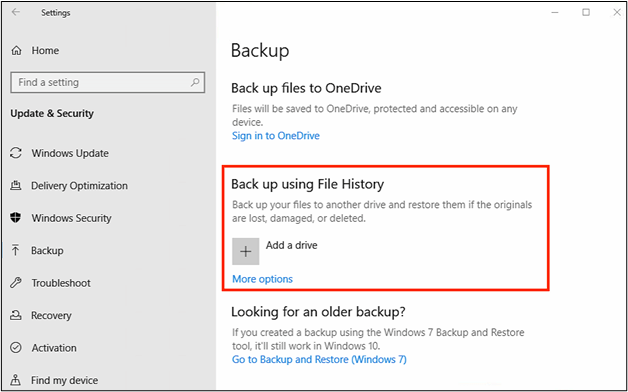628x392 pixels.
Task: Follow Go to Backup and Restore link
Action: pyautogui.click(x=319, y=360)
